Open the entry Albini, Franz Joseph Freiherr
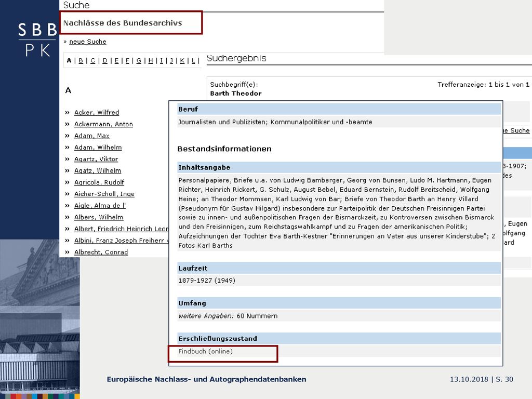 (122, 241)
